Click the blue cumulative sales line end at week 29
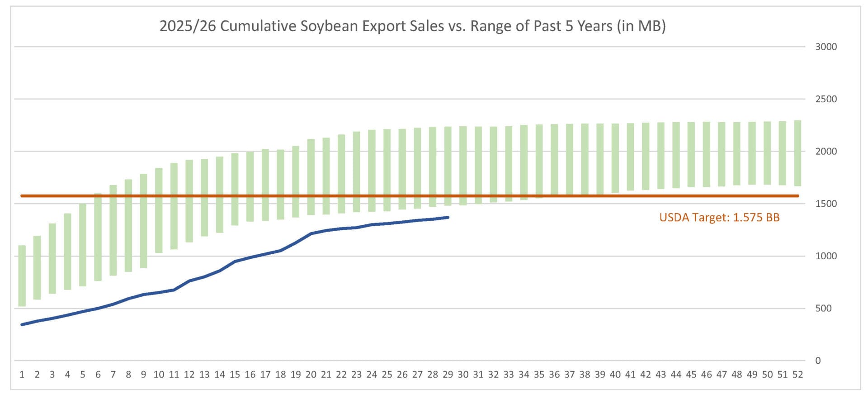868x404 pixels. (447, 218)
